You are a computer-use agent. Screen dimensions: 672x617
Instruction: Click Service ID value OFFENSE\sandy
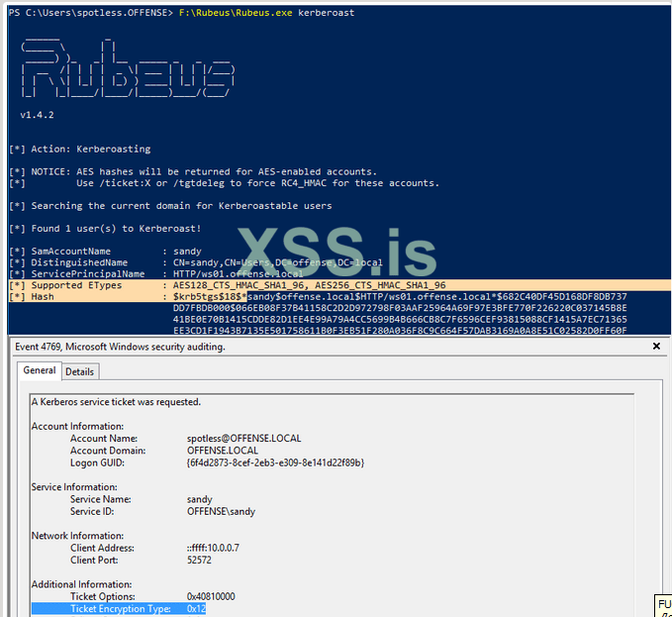[x=221, y=511]
